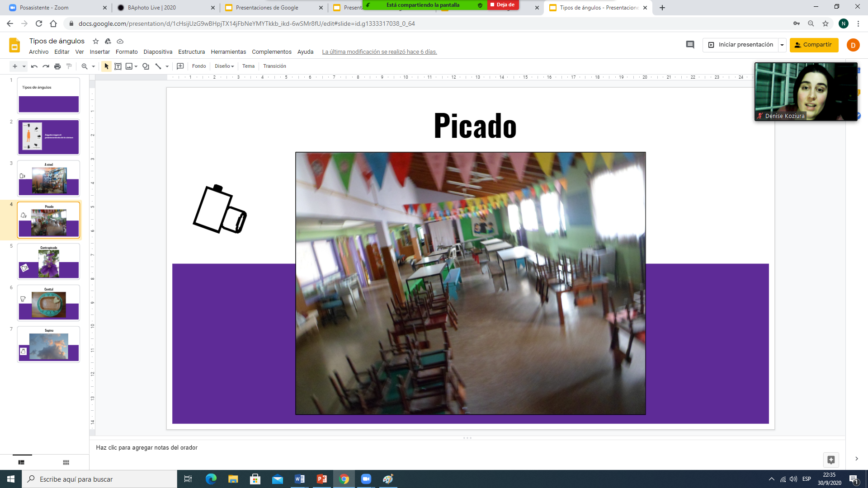Open comment history icon
The image size is (868, 488).
[690, 45]
